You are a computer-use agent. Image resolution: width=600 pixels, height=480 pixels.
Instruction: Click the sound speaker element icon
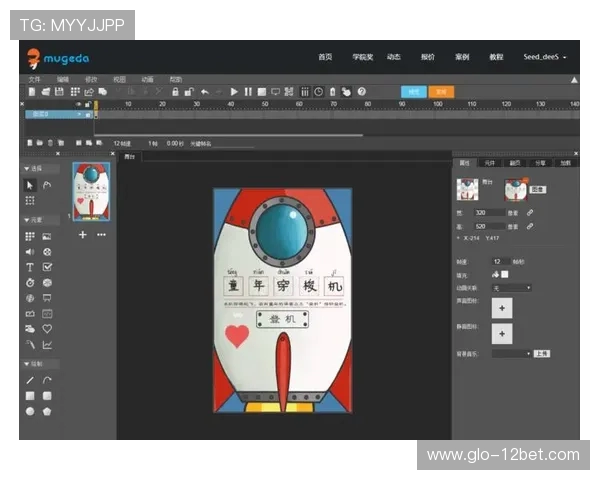coord(30,252)
